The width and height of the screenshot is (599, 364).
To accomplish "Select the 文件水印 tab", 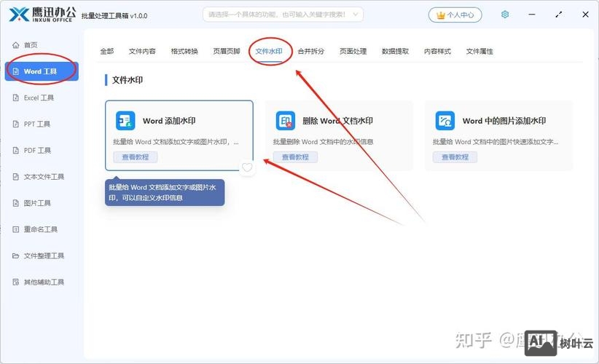I will pos(269,51).
